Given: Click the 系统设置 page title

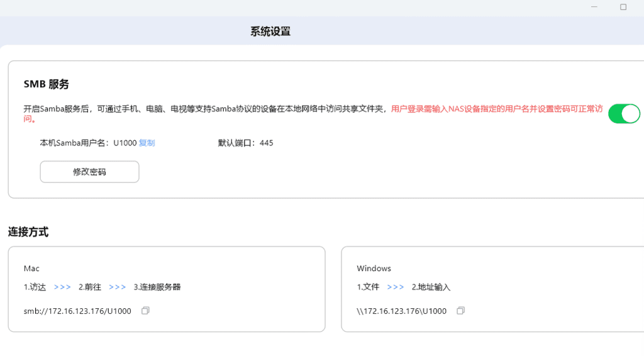Looking at the screenshot, I should pyautogui.click(x=270, y=31).
